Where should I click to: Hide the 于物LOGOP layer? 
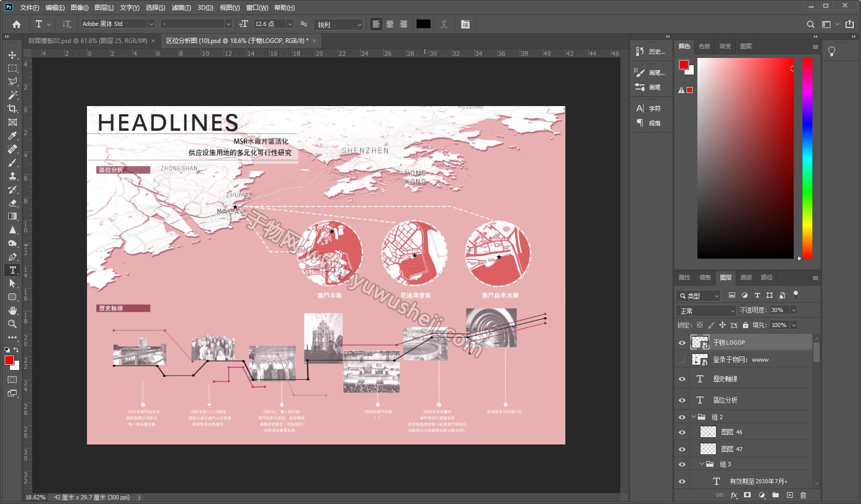682,343
